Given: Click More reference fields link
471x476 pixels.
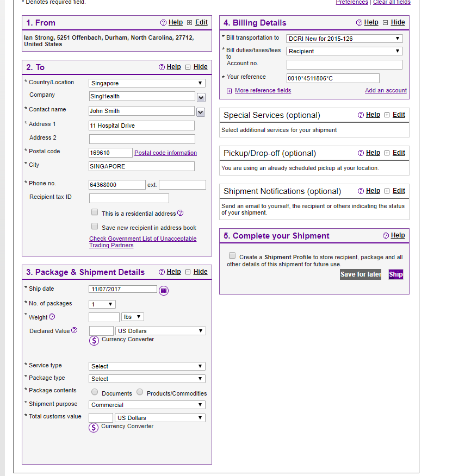Looking at the screenshot, I should coord(263,90).
